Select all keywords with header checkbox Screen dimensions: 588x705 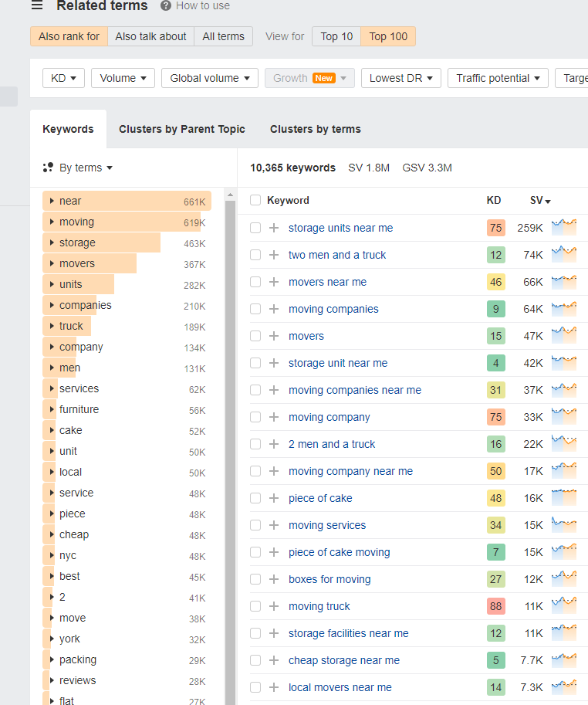[255, 200]
